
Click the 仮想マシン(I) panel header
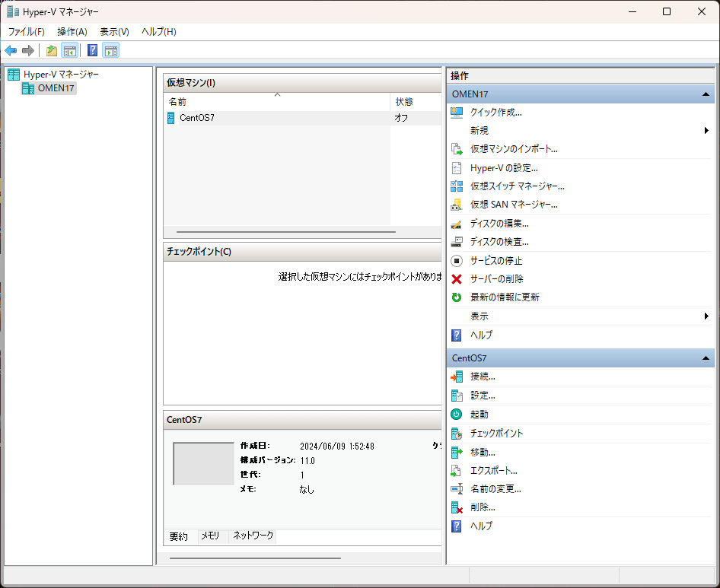coord(302,83)
